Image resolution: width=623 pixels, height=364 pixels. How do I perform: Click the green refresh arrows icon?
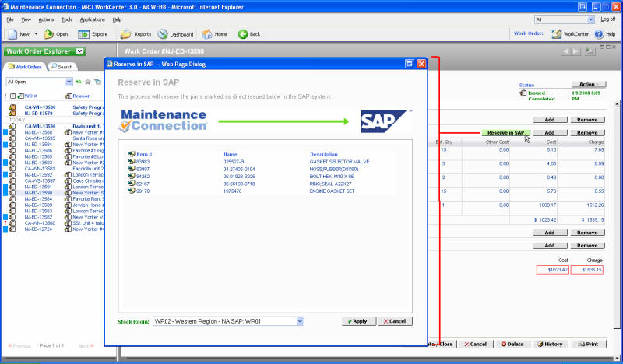pos(79,82)
